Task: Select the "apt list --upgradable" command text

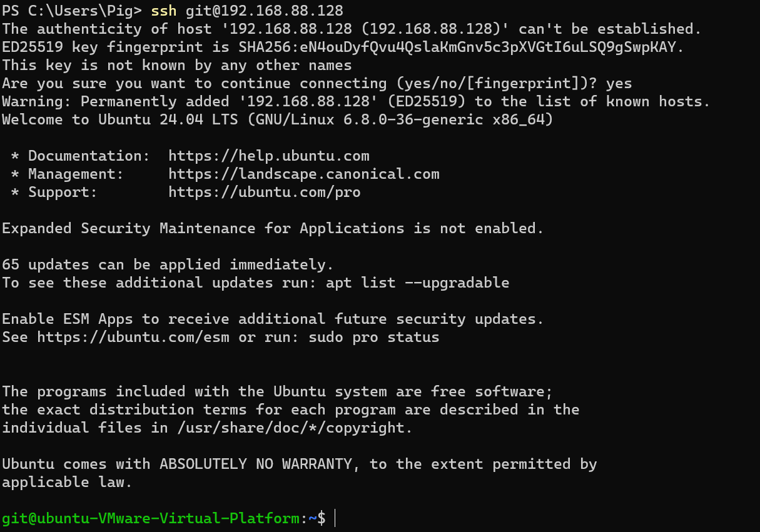Action: (417, 283)
